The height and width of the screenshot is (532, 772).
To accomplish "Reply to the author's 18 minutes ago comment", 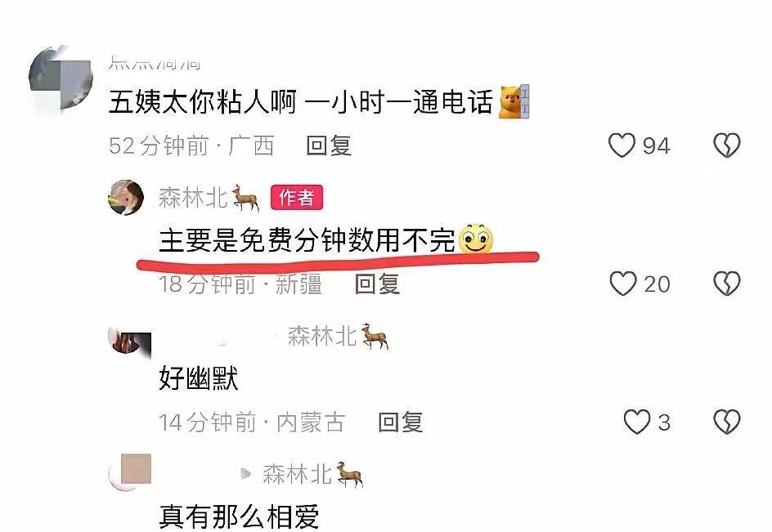I will pos(377,284).
